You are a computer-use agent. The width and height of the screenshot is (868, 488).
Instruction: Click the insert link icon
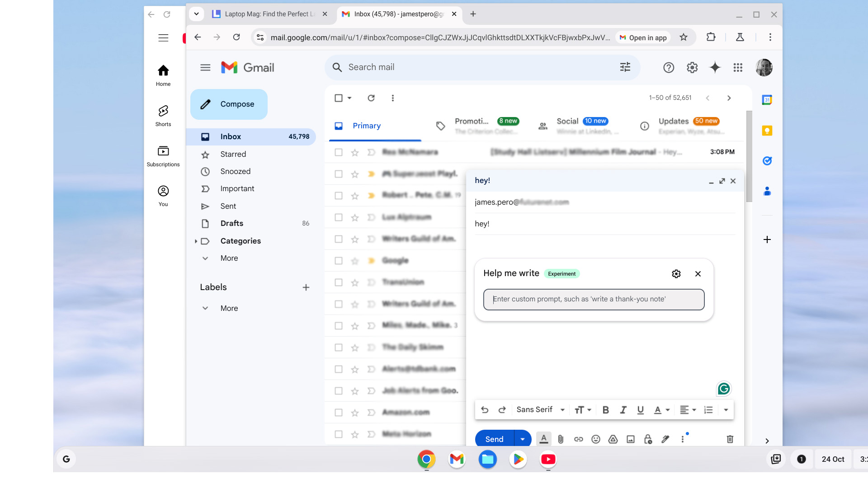[578, 439]
